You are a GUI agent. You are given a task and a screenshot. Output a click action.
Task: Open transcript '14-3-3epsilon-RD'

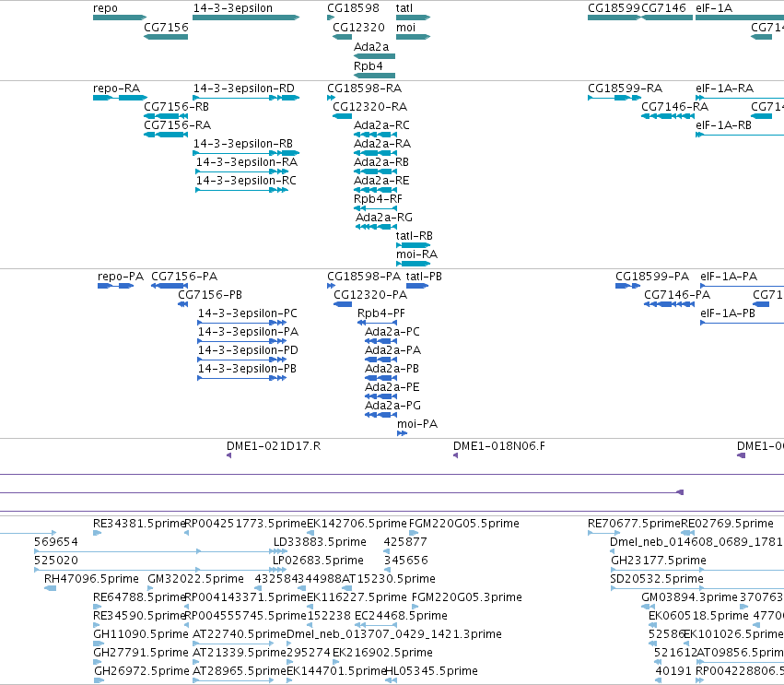(x=244, y=89)
